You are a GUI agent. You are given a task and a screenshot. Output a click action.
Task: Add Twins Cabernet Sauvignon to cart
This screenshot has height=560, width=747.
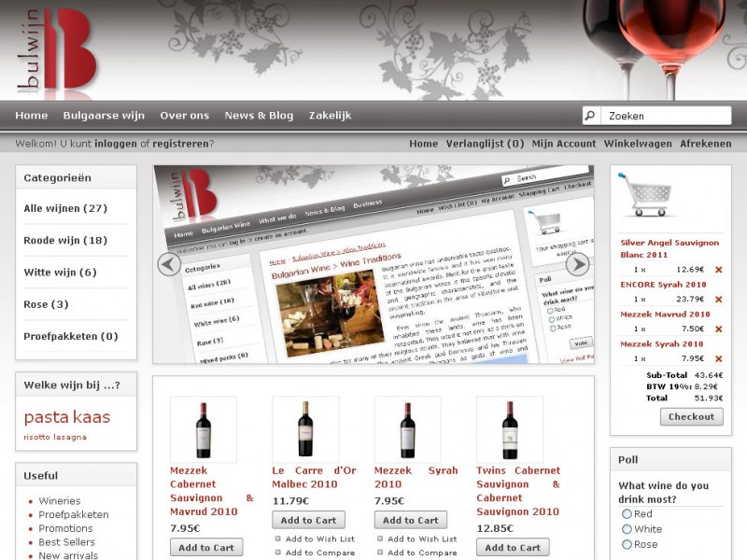tap(513, 548)
